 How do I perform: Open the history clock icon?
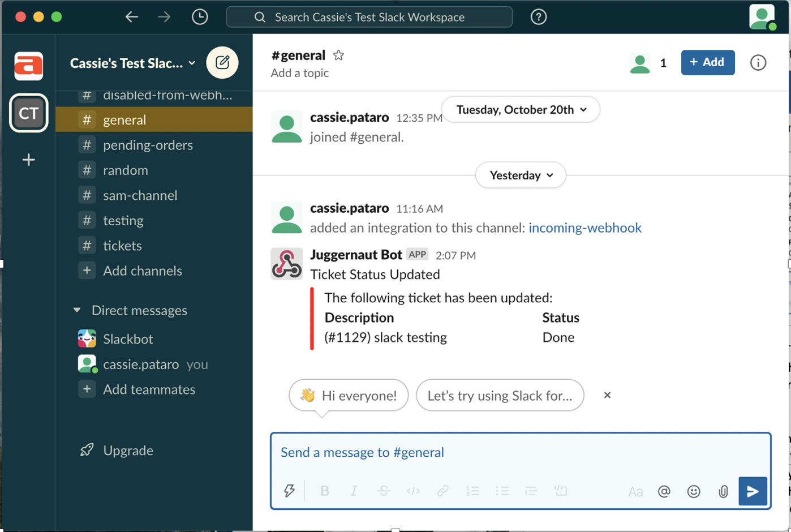(200, 17)
